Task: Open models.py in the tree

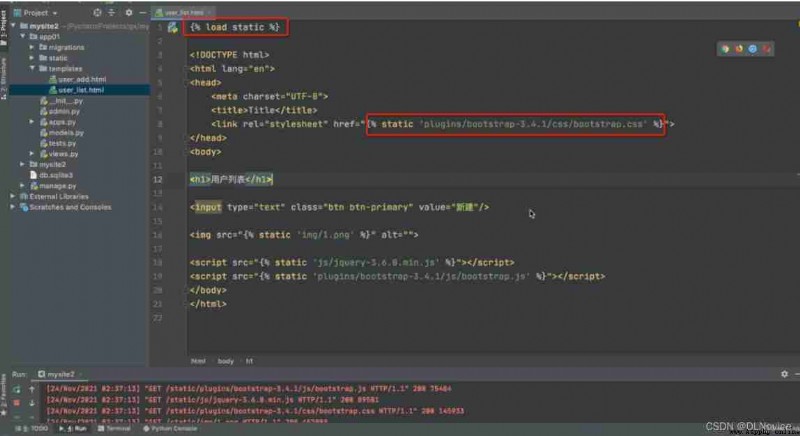Action: [62, 133]
